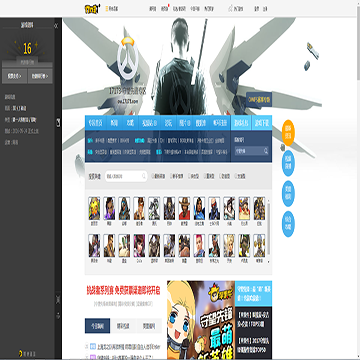360x360 pixels.
Task: Tick last filter checkbox in hero filter row
Action: coord(236,176)
